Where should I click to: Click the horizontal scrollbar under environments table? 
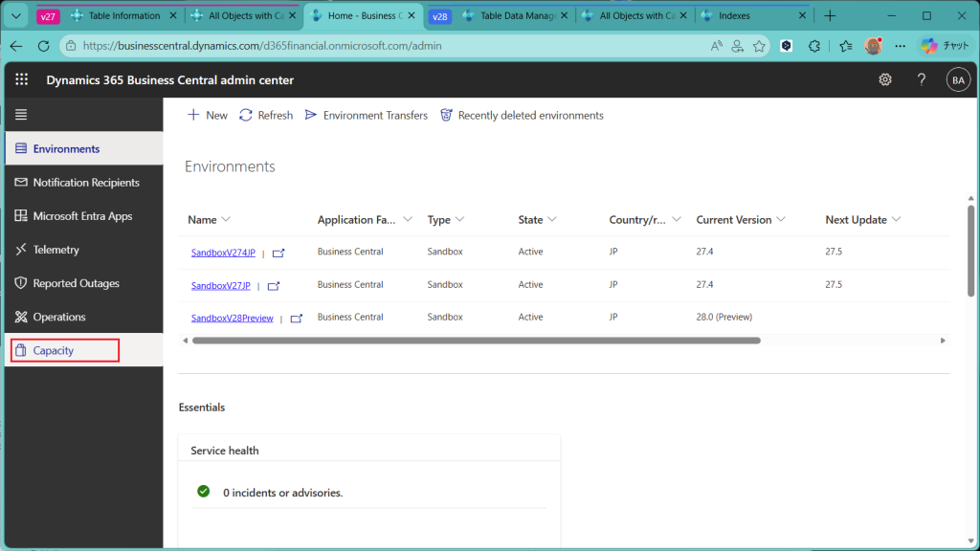click(x=476, y=341)
